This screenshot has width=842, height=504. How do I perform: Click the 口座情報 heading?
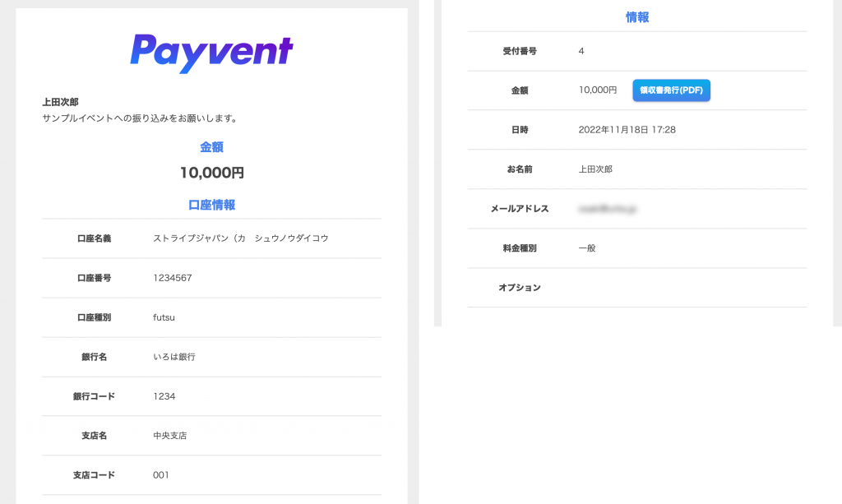pos(211,205)
